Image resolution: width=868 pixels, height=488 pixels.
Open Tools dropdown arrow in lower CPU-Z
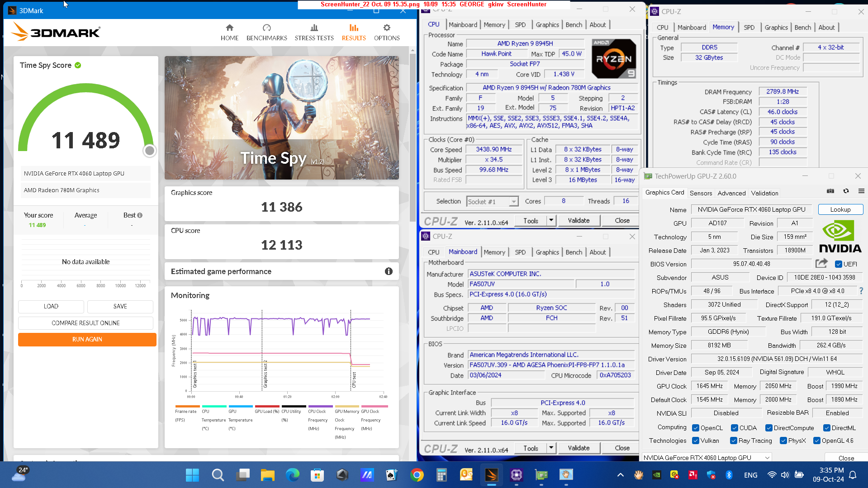tap(551, 448)
